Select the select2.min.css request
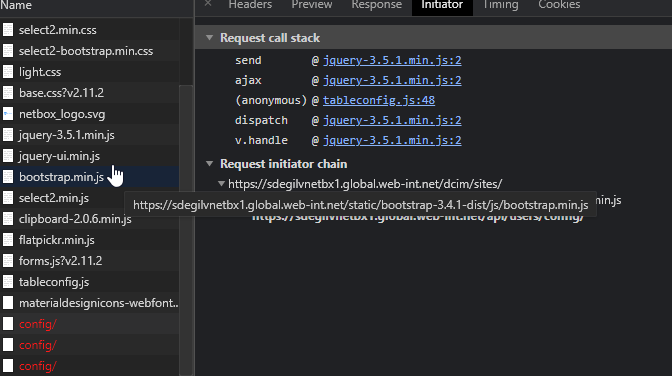The height and width of the screenshot is (376, 672). click(90, 30)
